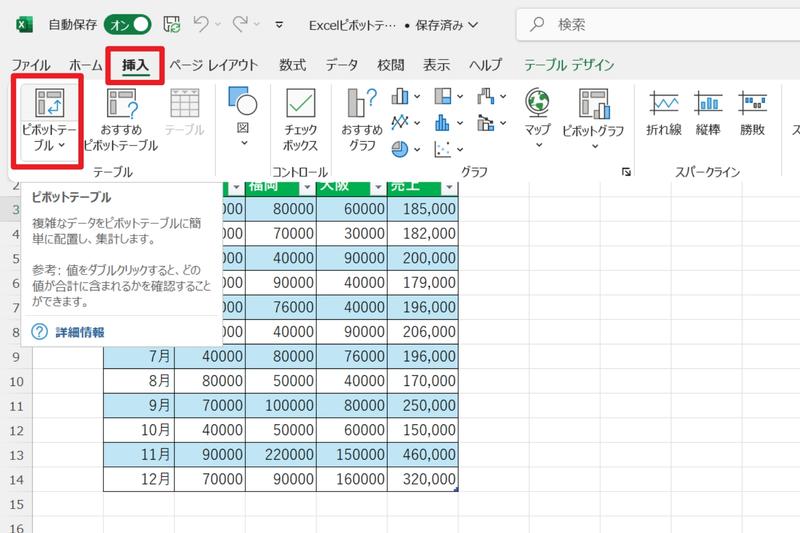Open the Illustrations (図) menu
This screenshot has height=533, width=800.
(x=243, y=117)
